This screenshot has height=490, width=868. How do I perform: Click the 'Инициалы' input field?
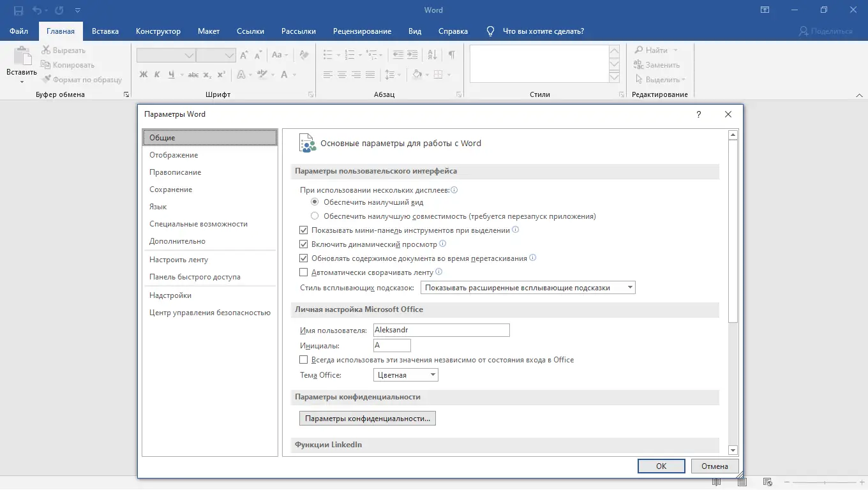[392, 345]
